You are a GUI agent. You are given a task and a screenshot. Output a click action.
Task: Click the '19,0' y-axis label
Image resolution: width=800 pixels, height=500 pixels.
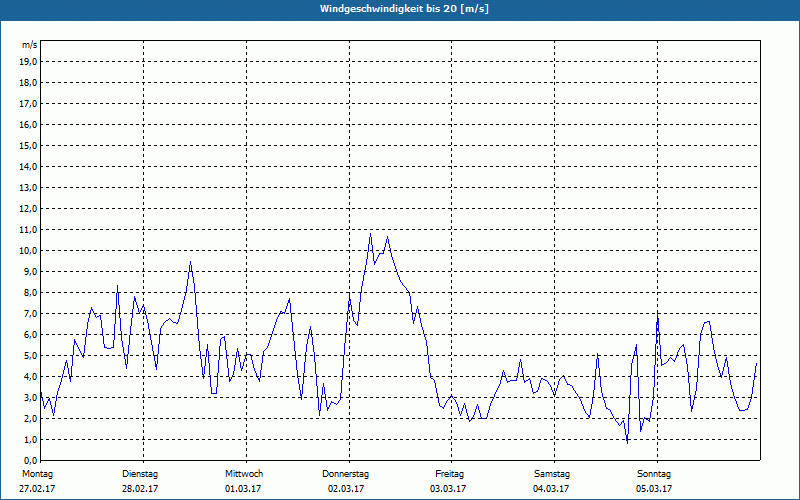(x=28, y=62)
